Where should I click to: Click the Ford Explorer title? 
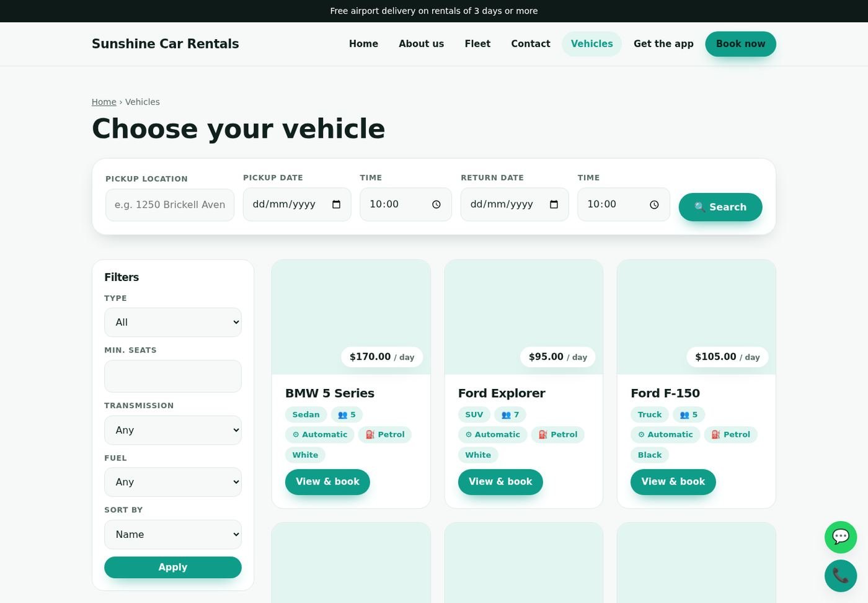click(x=502, y=393)
